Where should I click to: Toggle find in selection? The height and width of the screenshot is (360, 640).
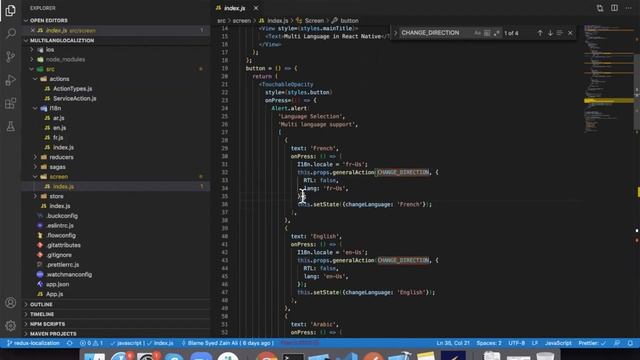(560, 33)
